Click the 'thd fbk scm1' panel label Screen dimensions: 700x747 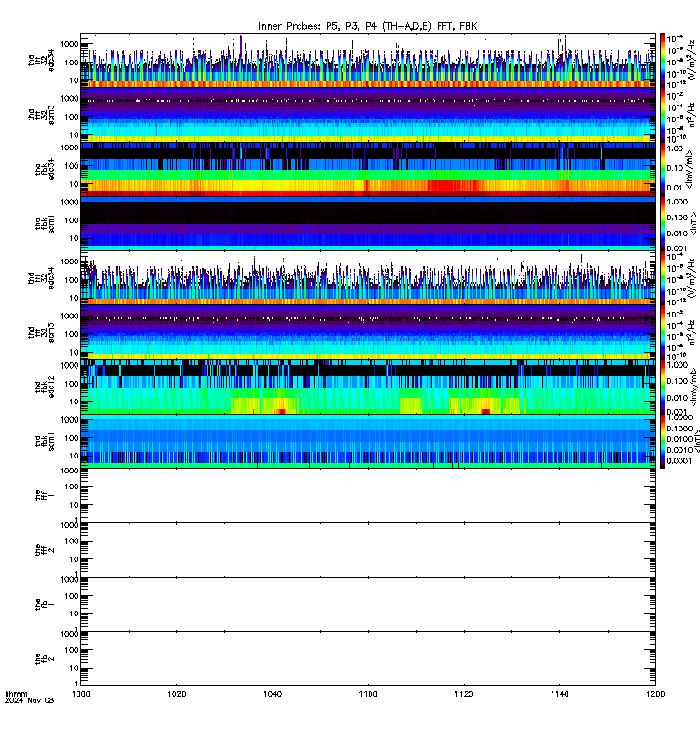pos(45,441)
